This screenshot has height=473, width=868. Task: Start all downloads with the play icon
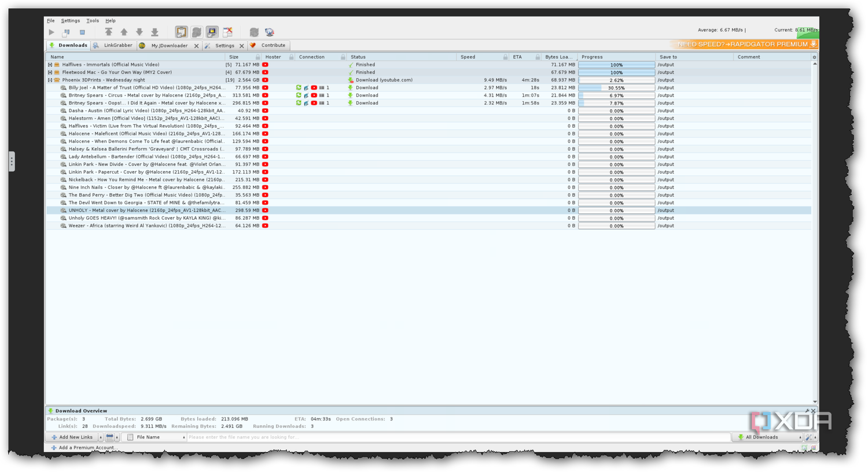point(52,32)
